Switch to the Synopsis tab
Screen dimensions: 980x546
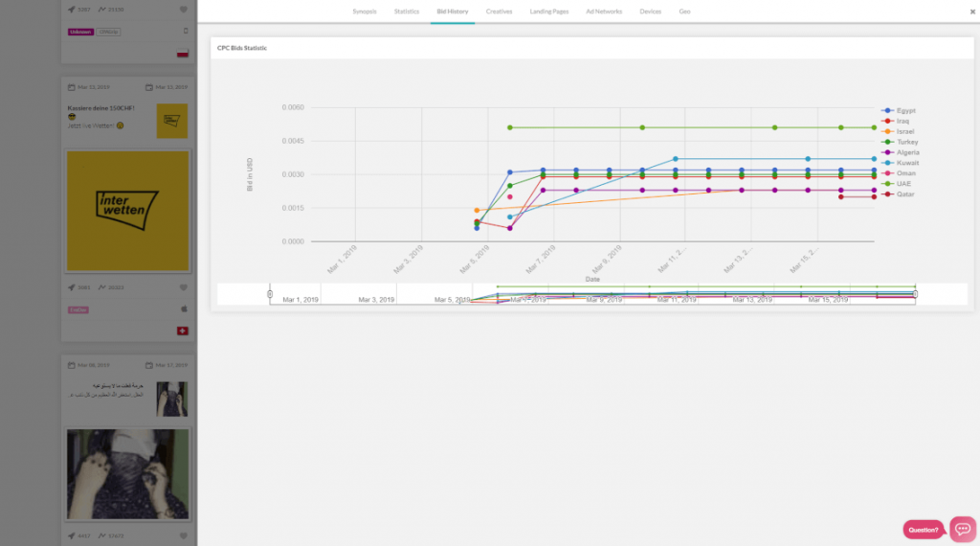365,11
